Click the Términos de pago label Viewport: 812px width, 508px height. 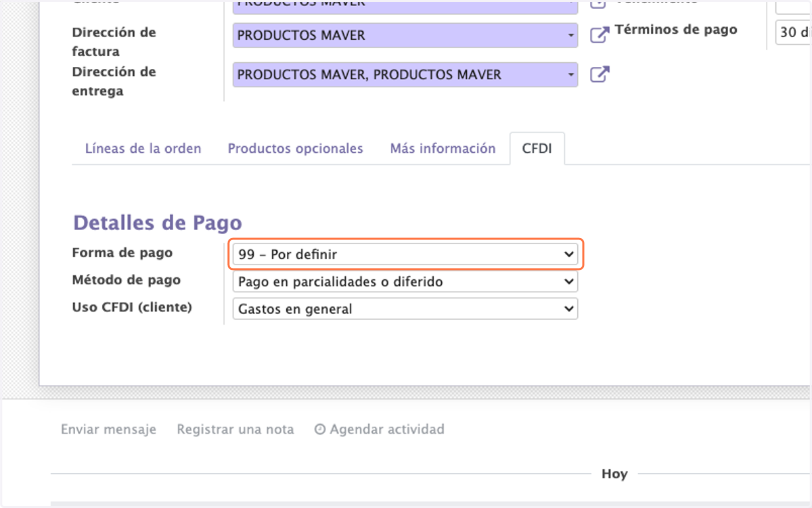(676, 30)
